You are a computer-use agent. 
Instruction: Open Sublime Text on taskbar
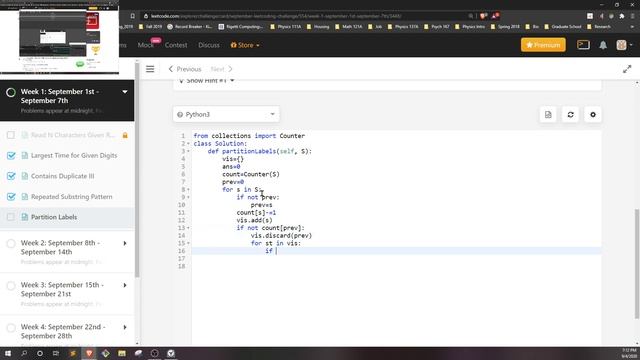click(73, 353)
